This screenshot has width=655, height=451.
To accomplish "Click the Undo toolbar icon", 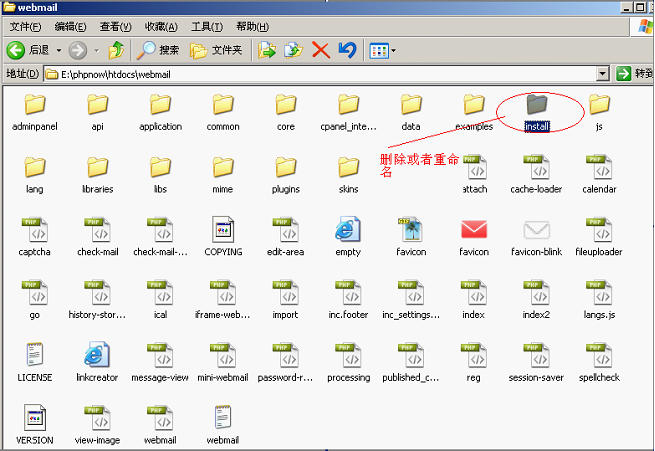I will point(347,51).
